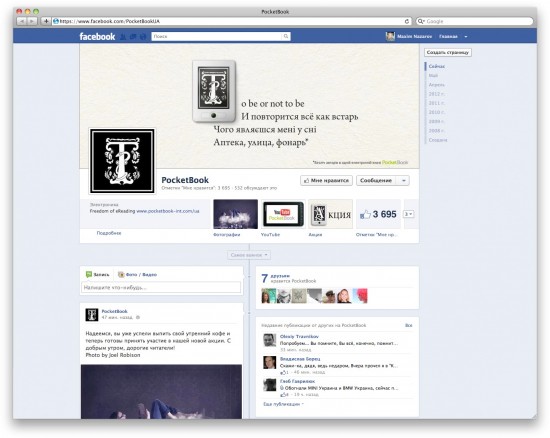Screen dimensions: 550x438
Task: Click the Запись status icon tab
Action: coord(98,275)
